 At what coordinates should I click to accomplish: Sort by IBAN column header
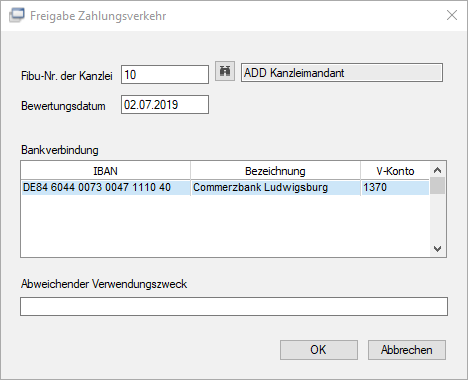point(105,171)
